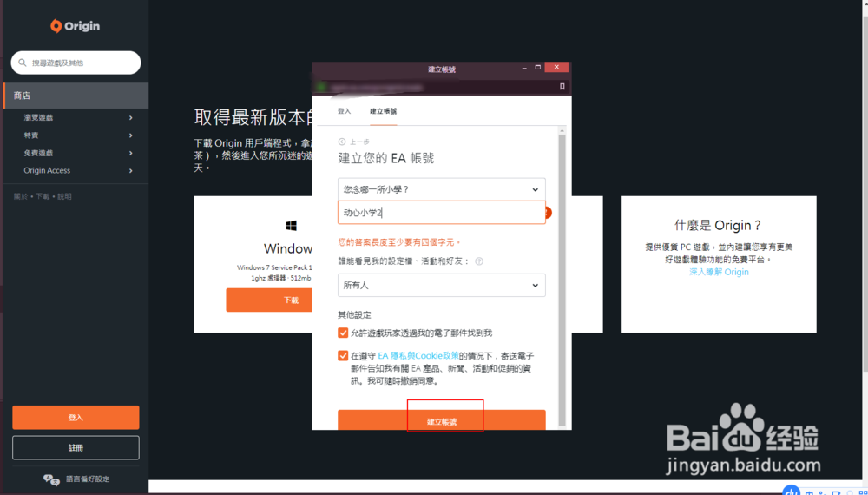Expand the 瀏覽遊戲 submenu arrow
The width and height of the screenshot is (868, 495).
click(x=131, y=118)
